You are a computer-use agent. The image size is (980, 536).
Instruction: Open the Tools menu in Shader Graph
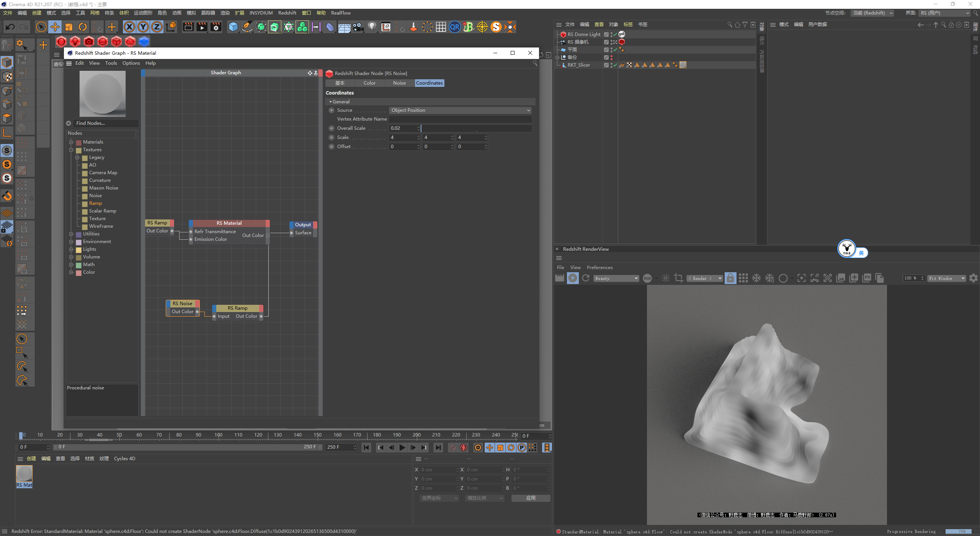click(111, 63)
